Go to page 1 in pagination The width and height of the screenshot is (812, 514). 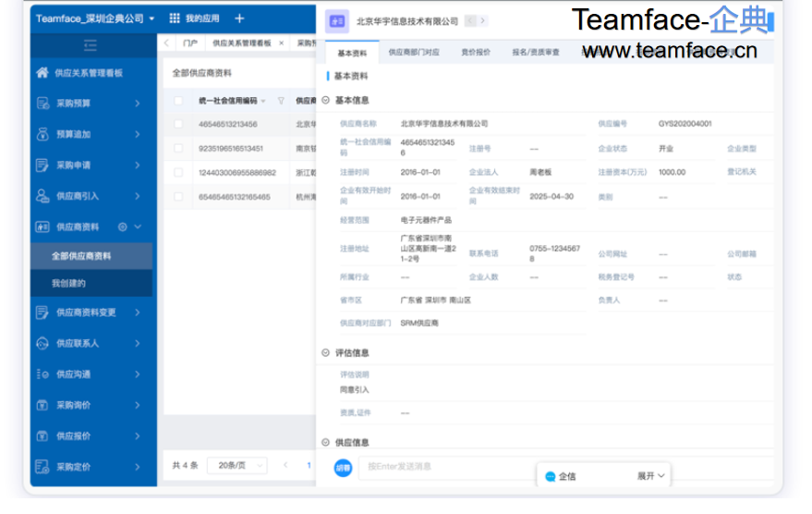[309, 465]
